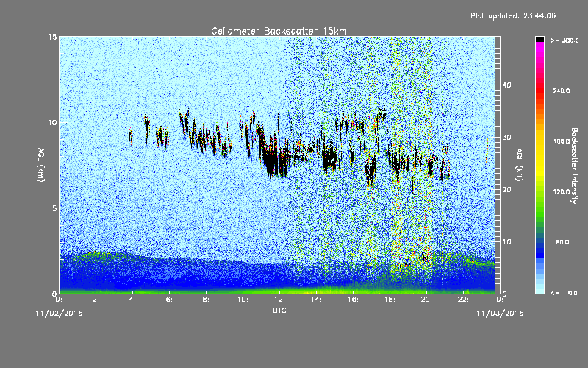Click the '10' label on the km axis
This screenshot has width=588, height=368.
click(52, 123)
